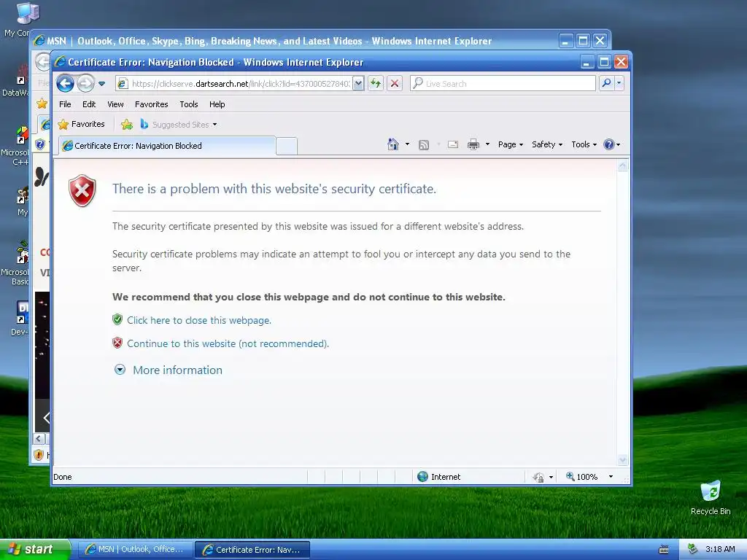The image size is (747, 560).
Task: Open the Tools command bar dropdown
Action: [584, 144]
